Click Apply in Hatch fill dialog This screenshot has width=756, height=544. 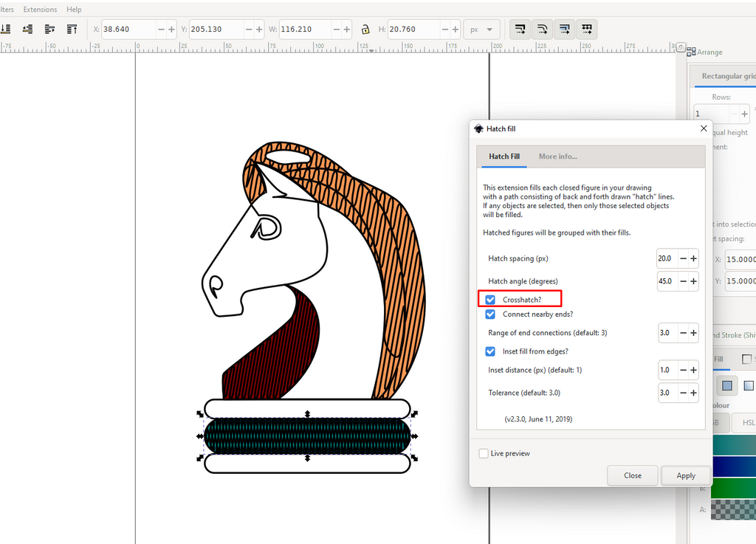[685, 475]
